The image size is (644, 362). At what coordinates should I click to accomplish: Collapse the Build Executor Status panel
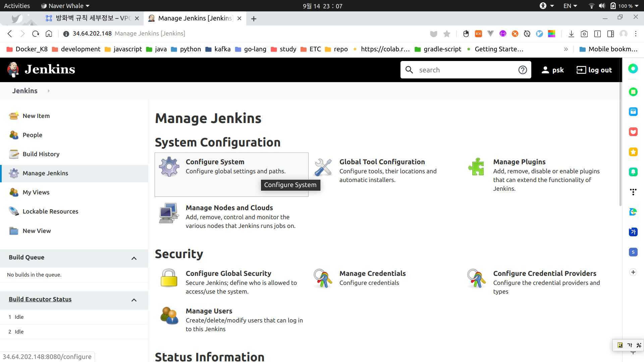point(134,300)
